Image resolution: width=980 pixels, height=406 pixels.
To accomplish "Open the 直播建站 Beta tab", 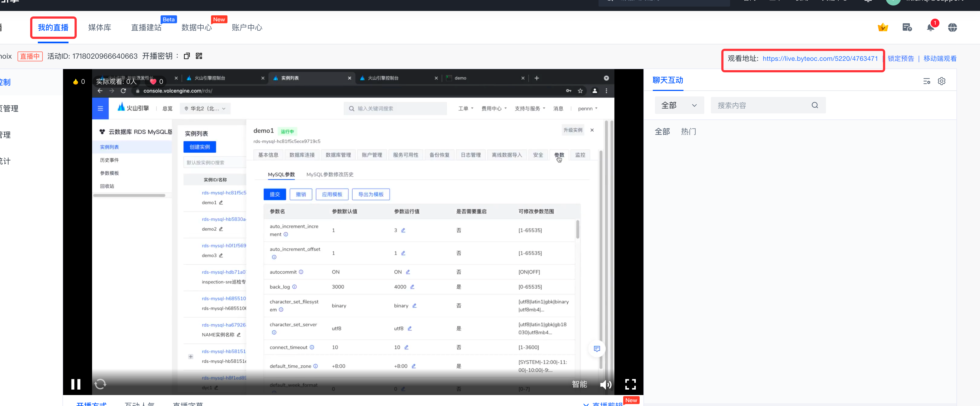I will click(146, 27).
